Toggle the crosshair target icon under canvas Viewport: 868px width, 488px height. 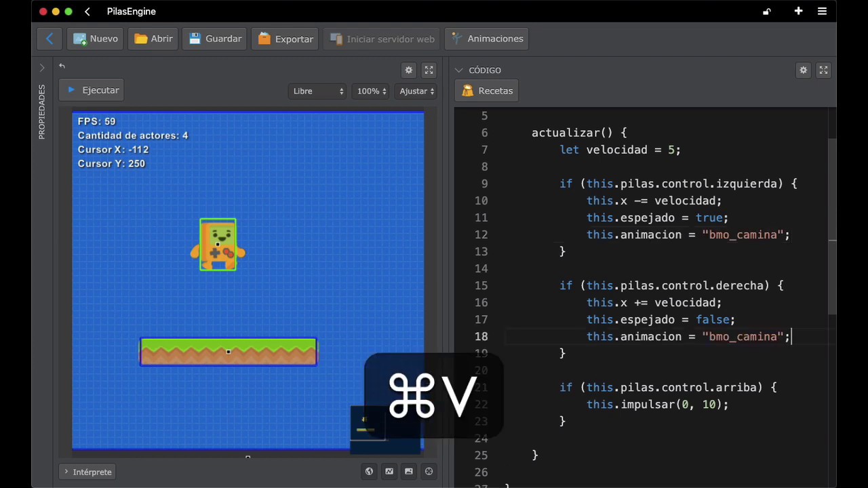(x=429, y=472)
